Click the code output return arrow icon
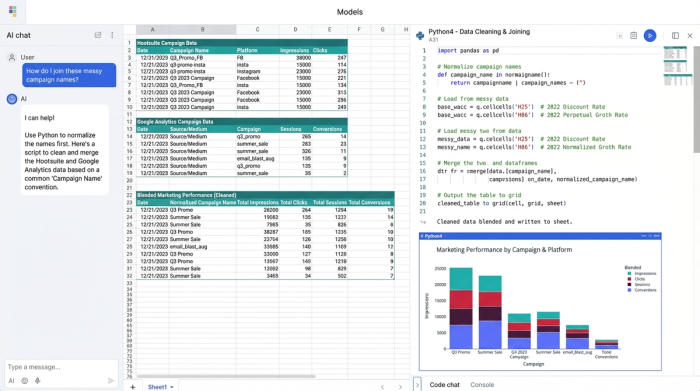 point(423,222)
